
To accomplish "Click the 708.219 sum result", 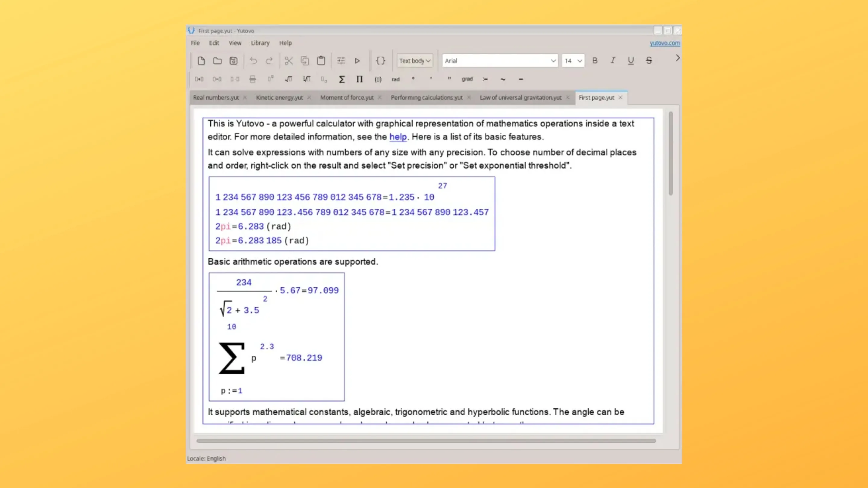I will [x=304, y=358].
